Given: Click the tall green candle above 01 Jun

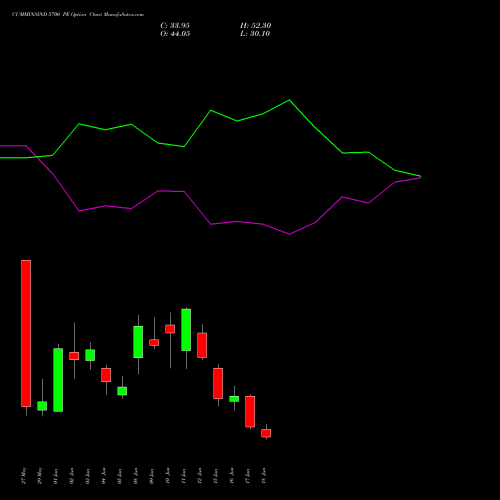Looking at the screenshot, I should [x=58, y=380].
